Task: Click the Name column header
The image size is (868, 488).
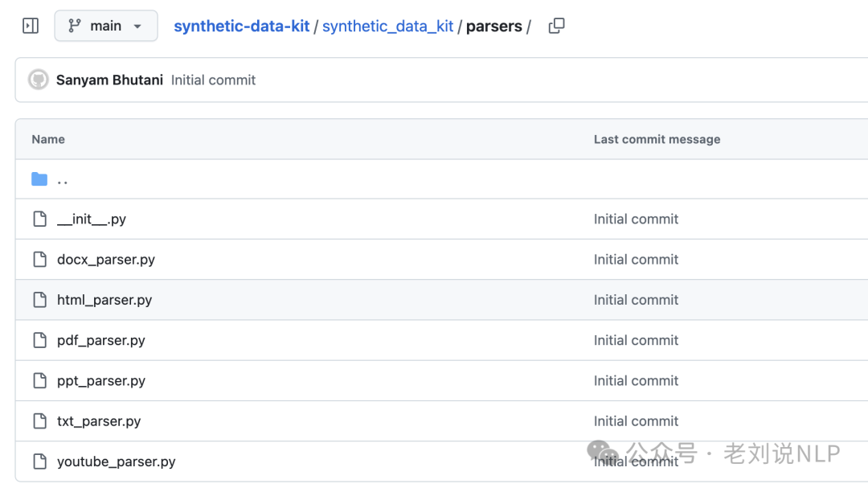Action: click(x=48, y=139)
